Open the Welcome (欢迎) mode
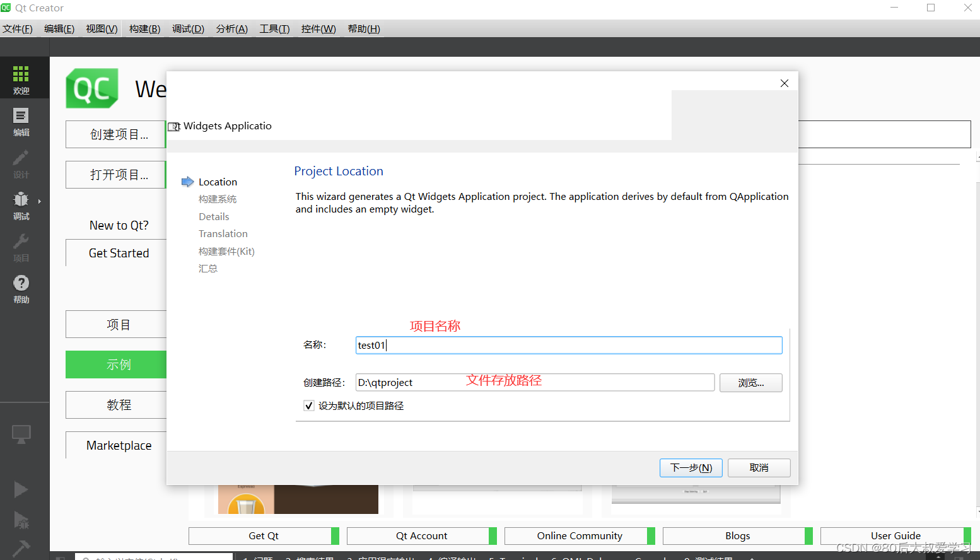 [21, 79]
